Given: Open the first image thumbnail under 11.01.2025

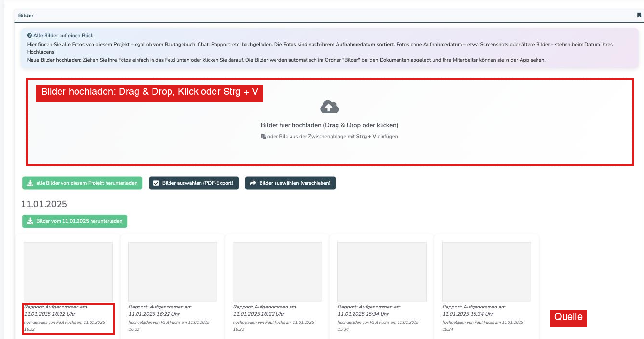Looking at the screenshot, I should [x=68, y=272].
